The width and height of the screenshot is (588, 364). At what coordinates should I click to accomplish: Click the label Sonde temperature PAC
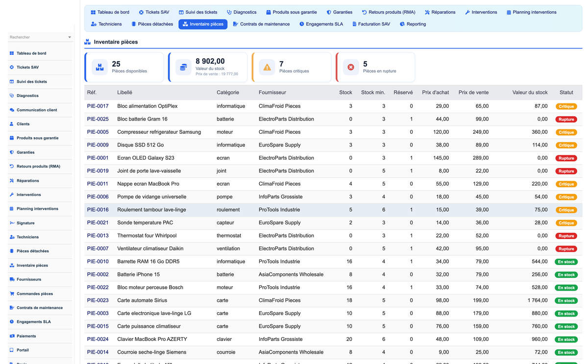pos(145,222)
